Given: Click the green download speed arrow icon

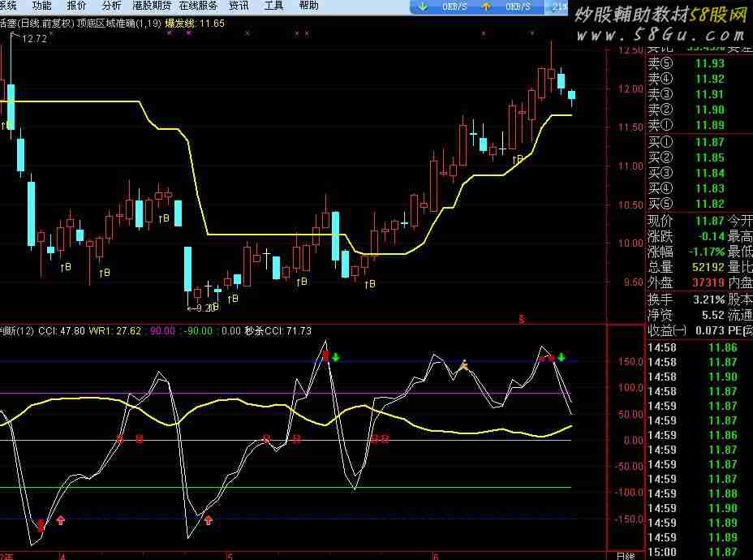Looking at the screenshot, I should pos(423,6).
